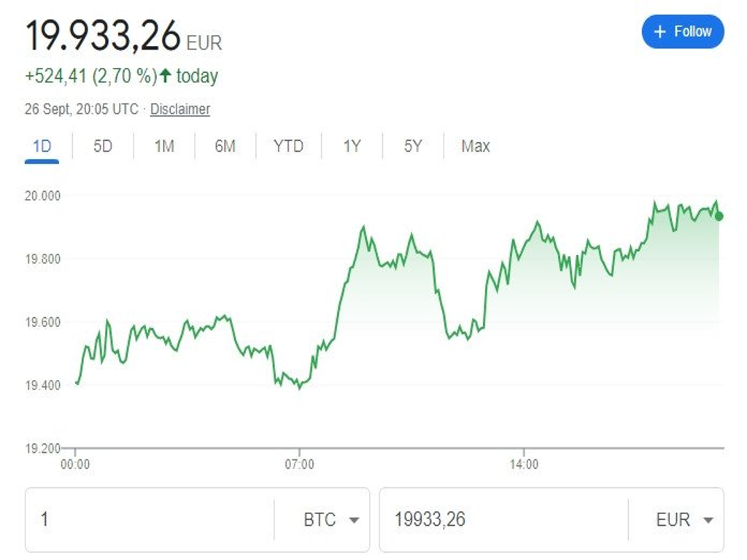Show the 1M price history
The width and height of the screenshot is (747, 560).
point(164,147)
